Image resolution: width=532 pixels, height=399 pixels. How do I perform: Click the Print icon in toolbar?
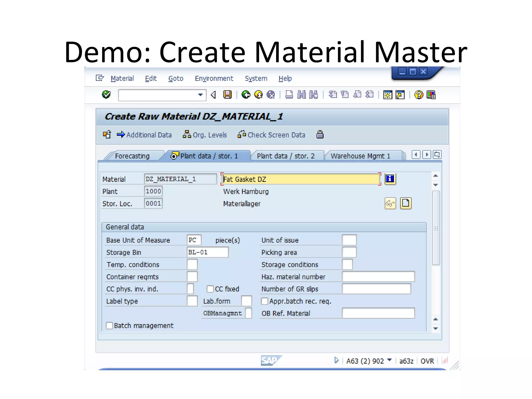(289, 95)
